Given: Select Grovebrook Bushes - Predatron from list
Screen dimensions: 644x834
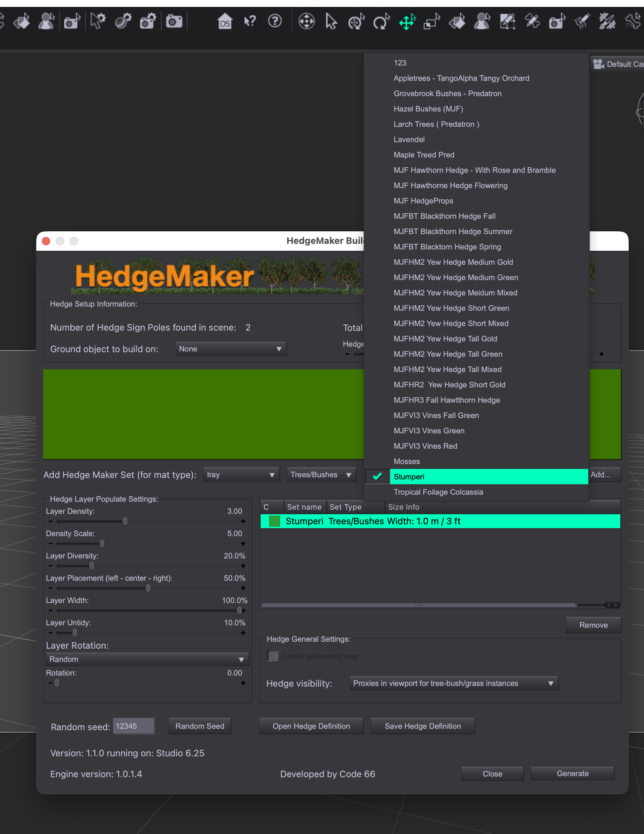Looking at the screenshot, I should pos(476,94).
